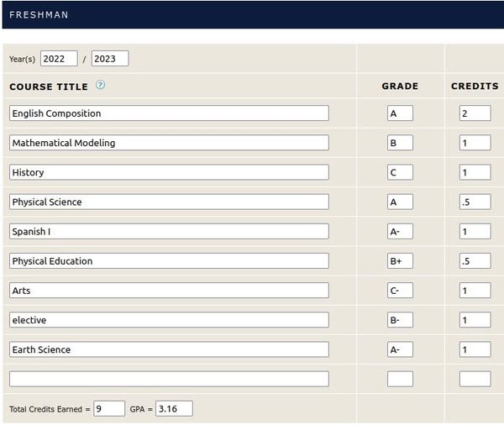This screenshot has width=504, height=425.
Task: Click the end year field showing 2023
Action: coord(109,59)
